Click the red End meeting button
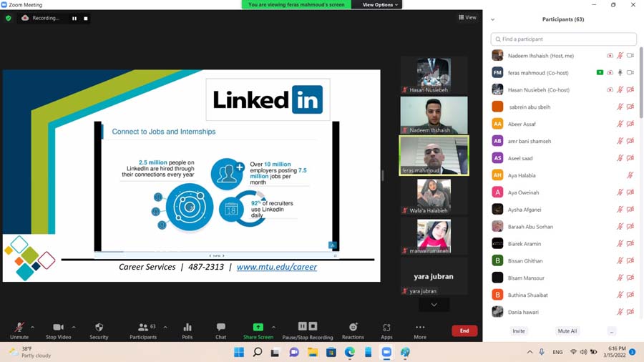The height and width of the screenshot is (362, 644). (464, 331)
